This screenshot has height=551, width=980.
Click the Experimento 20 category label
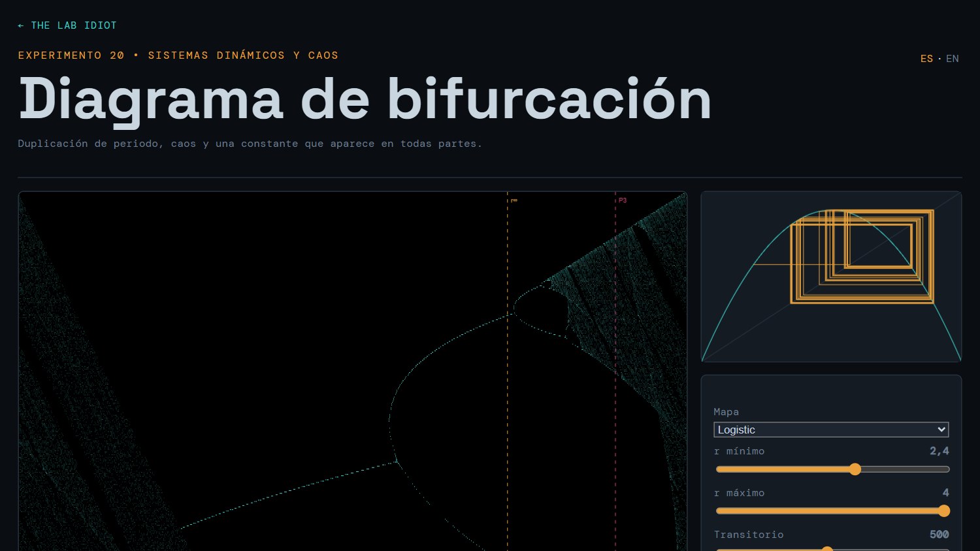click(178, 55)
